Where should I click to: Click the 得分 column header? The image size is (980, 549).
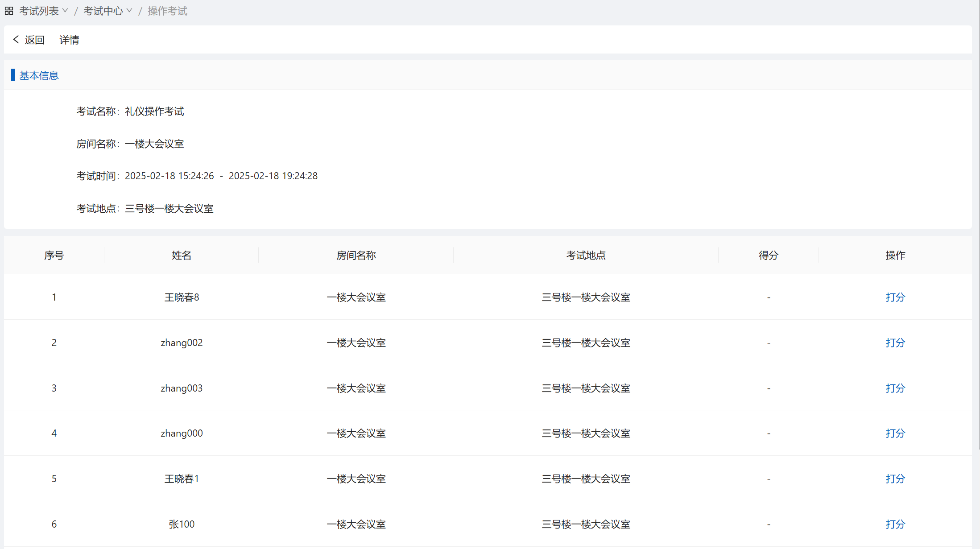(x=768, y=255)
